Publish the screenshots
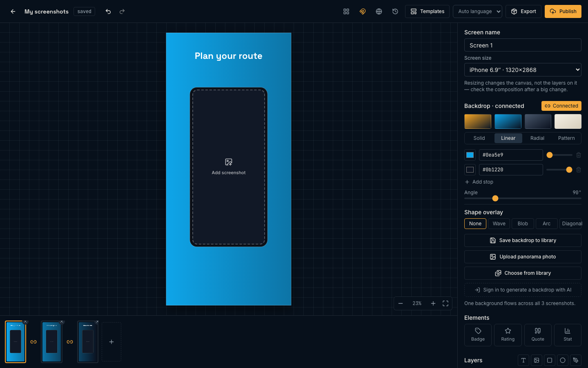The height and width of the screenshot is (368, 588). coord(563,11)
